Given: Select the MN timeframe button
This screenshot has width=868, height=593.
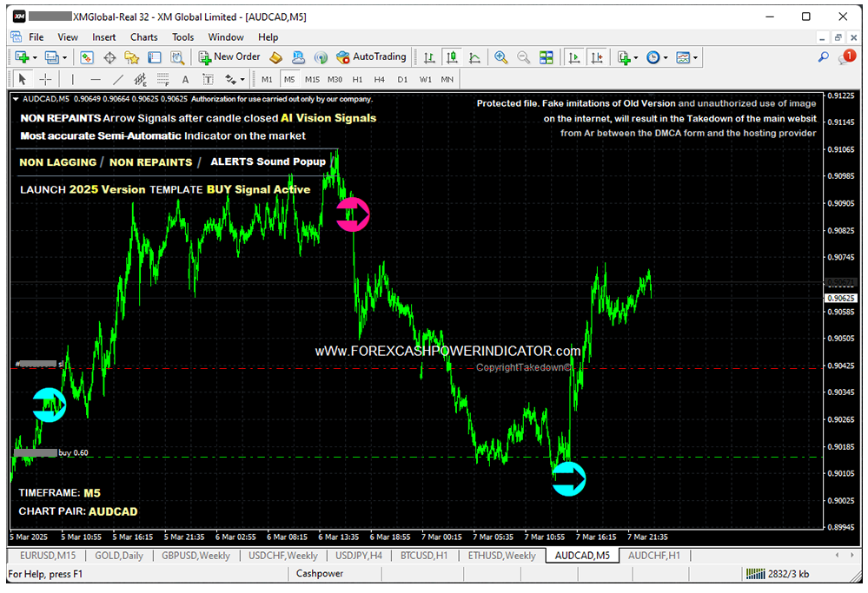Looking at the screenshot, I should pos(447,79).
